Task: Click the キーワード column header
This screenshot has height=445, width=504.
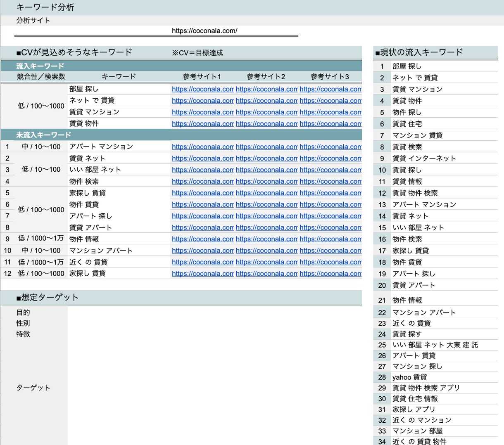Action: tap(119, 77)
